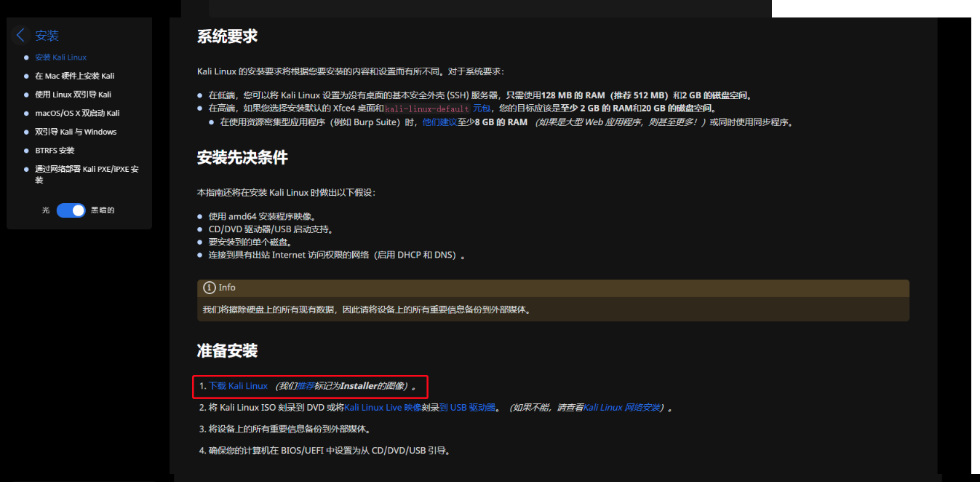The width and height of the screenshot is (980, 482).
Task: Choose 双引导 Kali 与 Windows in sidebar
Action: tap(76, 132)
